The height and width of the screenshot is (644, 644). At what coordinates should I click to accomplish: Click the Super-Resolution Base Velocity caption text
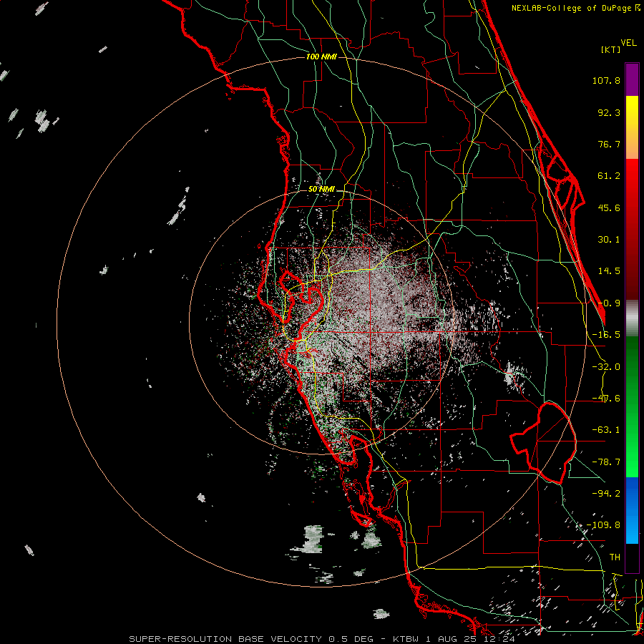[321, 639]
